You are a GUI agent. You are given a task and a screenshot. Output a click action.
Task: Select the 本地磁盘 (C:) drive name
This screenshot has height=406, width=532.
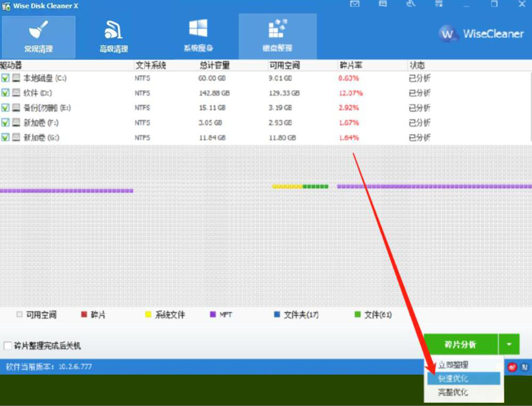pos(45,78)
